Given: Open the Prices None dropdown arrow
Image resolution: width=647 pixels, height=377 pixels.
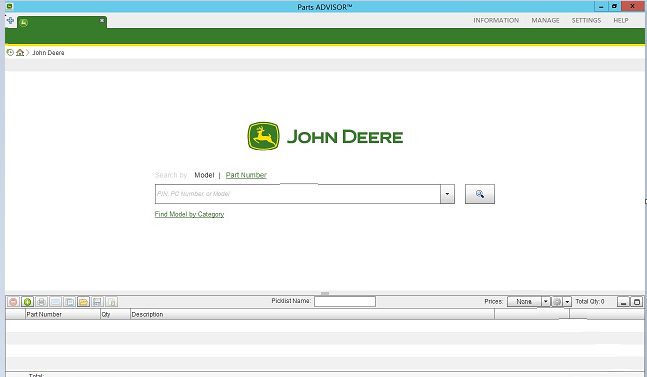Looking at the screenshot, I should click(x=545, y=302).
